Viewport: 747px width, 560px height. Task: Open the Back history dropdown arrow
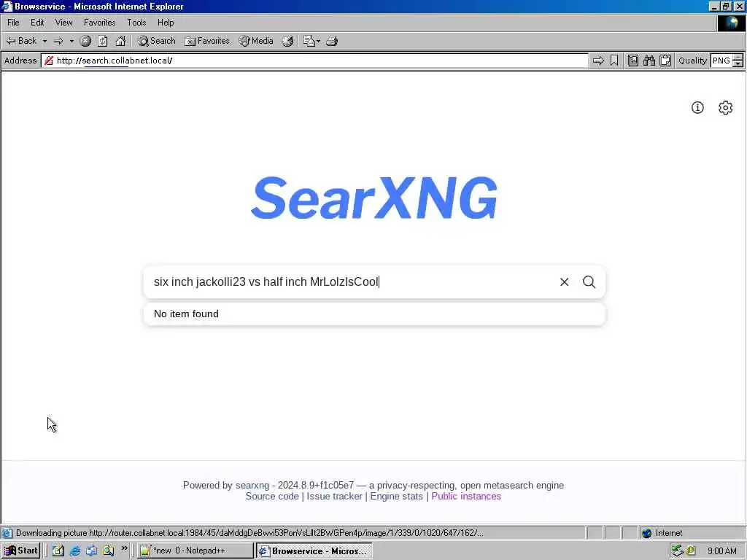[44, 41]
